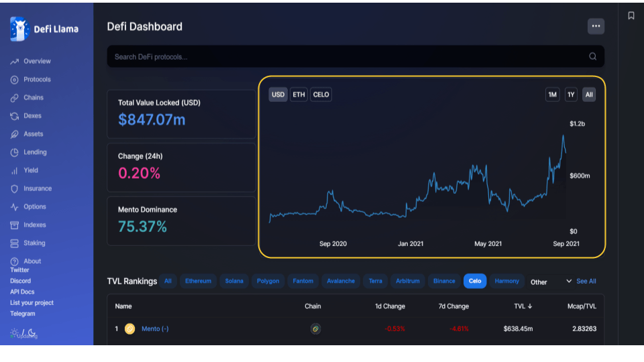Filter rankings by Polygon
The height and width of the screenshot is (362, 644).
click(x=268, y=281)
